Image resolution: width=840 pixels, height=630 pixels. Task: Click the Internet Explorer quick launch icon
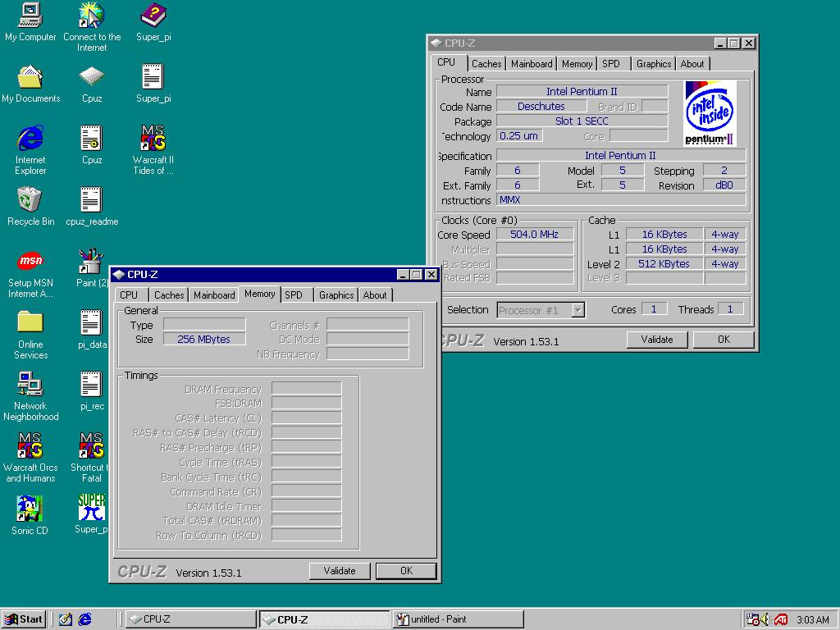pos(84,619)
